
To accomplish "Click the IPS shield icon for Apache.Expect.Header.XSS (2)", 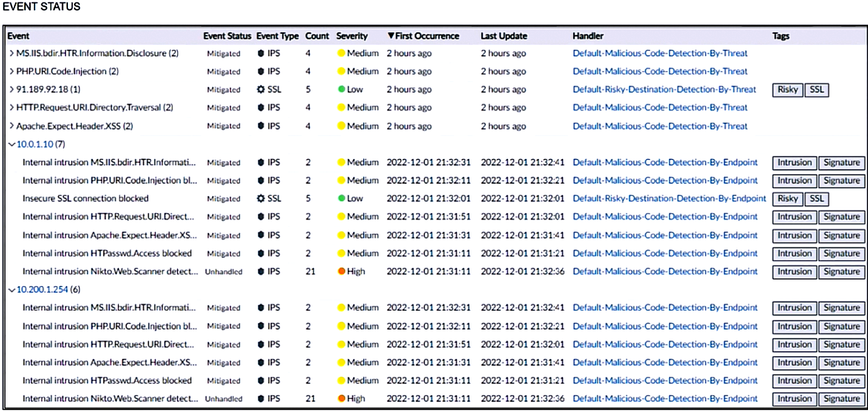I will [261, 126].
